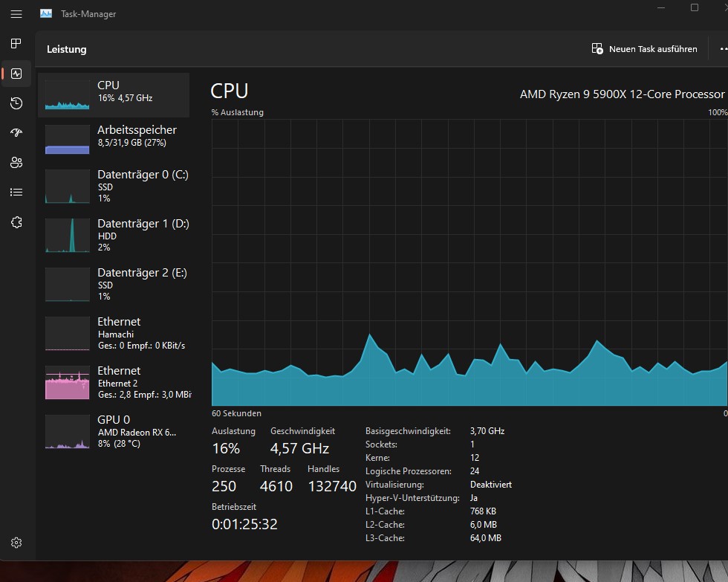The image size is (728, 582).
Task: Select Datenträger 2 (E:) entry
Action: (x=114, y=284)
